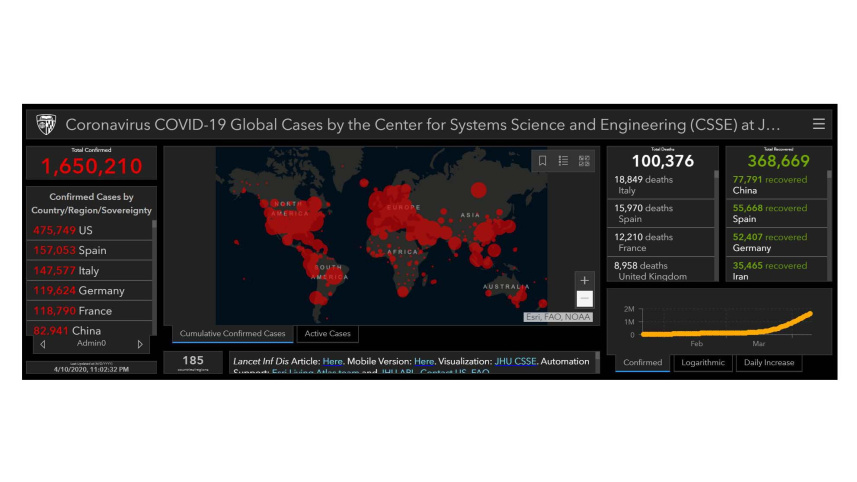Switch to Active Cases map tab
This screenshot has height=482, width=857.
(x=327, y=334)
